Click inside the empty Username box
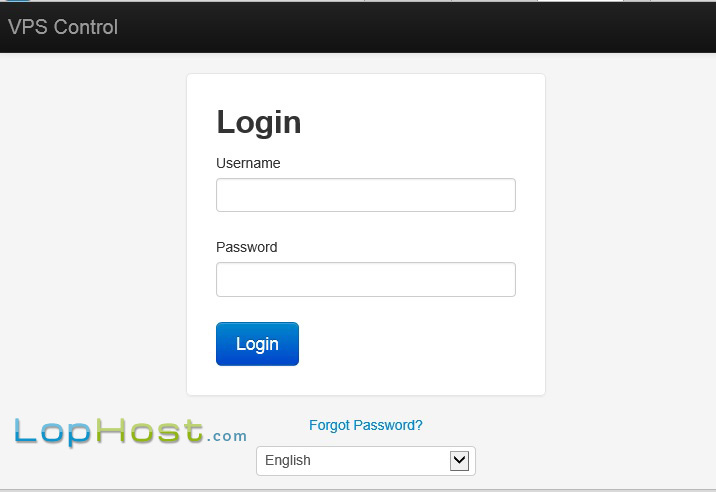716x492 pixels. click(366, 195)
